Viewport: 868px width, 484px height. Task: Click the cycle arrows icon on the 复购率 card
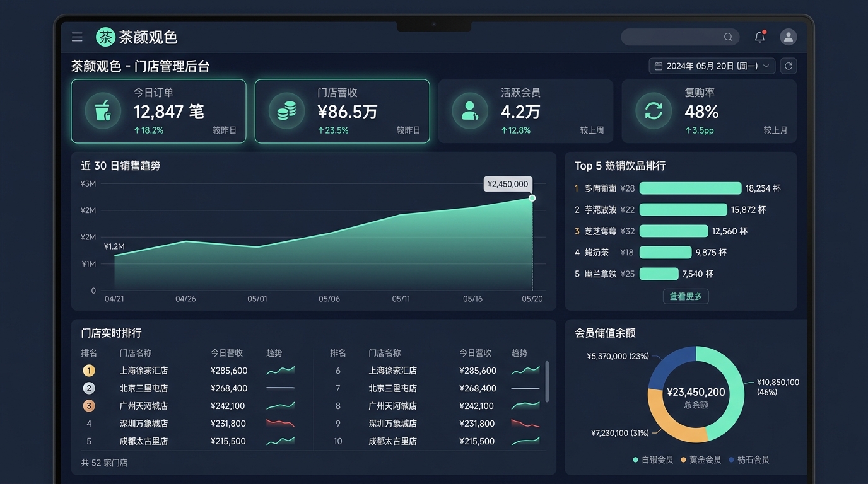click(x=654, y=111)
